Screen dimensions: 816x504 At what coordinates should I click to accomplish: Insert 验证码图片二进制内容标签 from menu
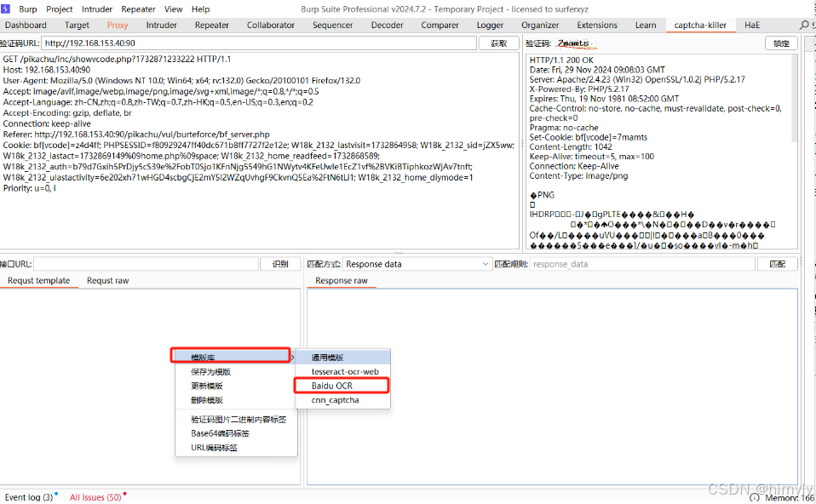[x=238, y=419]
